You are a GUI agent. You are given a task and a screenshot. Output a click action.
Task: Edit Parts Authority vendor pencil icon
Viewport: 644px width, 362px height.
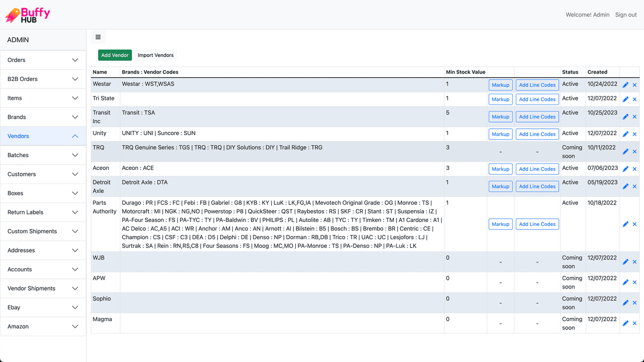point(626,224)
